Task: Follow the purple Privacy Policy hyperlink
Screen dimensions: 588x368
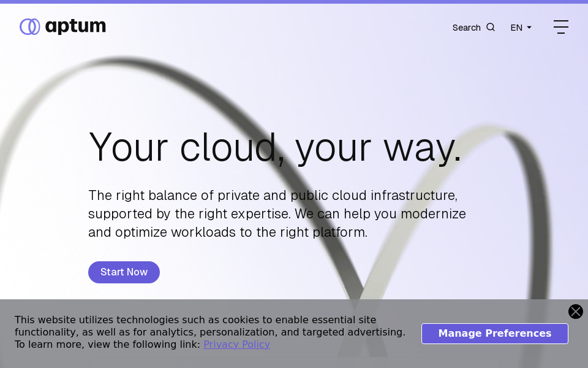Action: (236, 344)
